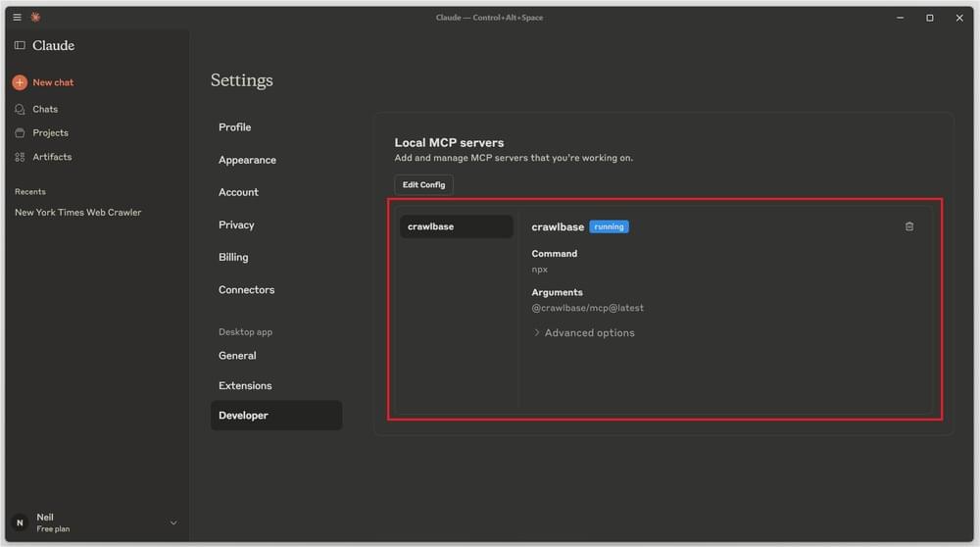The width and height of the screenshot is (980, 547).
Task: Open New York Times Web Crawler chat
Action: pos(78,213)
